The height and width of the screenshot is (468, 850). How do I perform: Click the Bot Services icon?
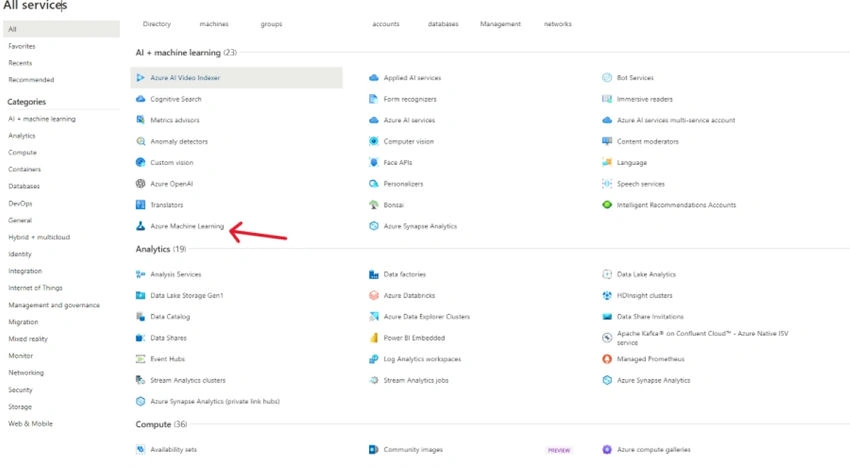(607, 78)
